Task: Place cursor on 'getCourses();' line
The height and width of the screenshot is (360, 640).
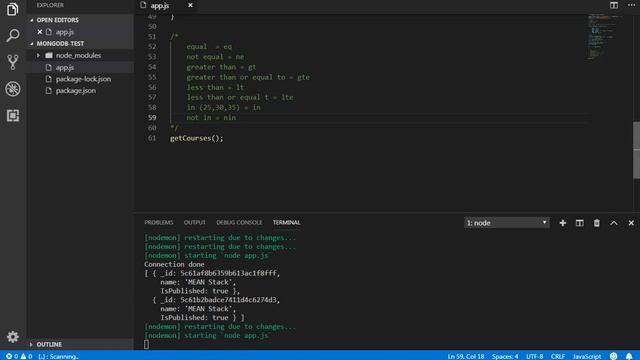Action: click(x=196, y=138)
